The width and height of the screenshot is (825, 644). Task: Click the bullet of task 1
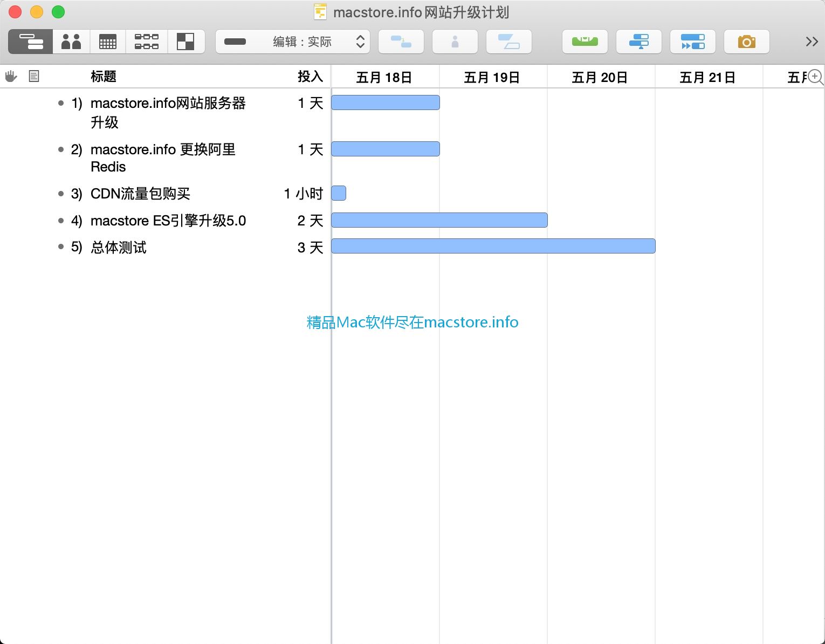coord(61,103)
